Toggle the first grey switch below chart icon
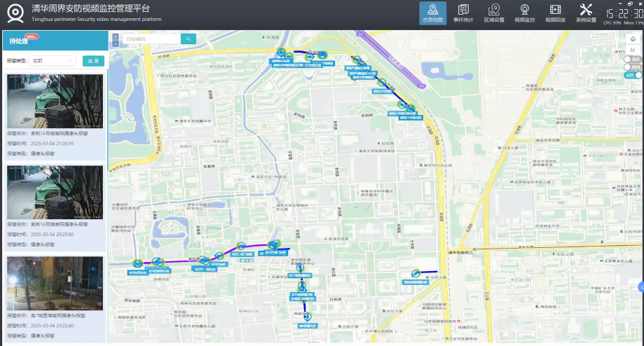The height and width of the screenshot is (346, 644). (632, 60)
